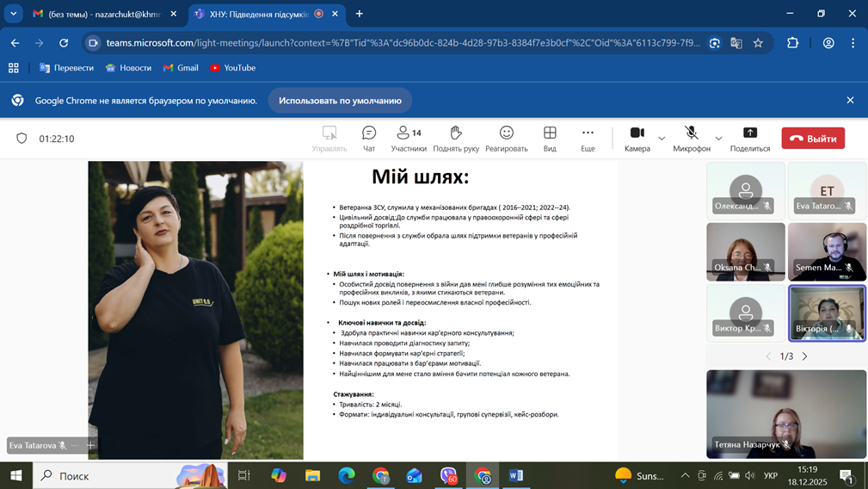868x489 pixels.
Task: Expand camera options dropdown arrow
Action: 662,139
